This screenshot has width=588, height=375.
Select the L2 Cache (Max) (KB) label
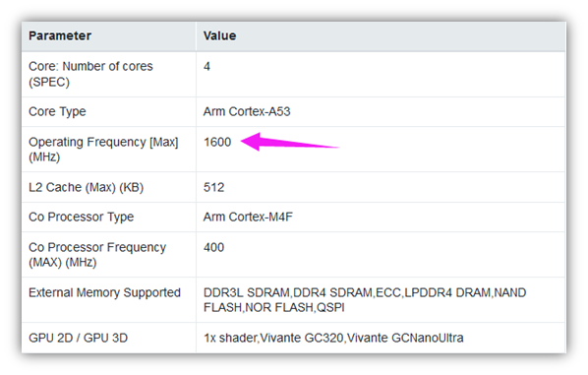(x=87, y=187)
